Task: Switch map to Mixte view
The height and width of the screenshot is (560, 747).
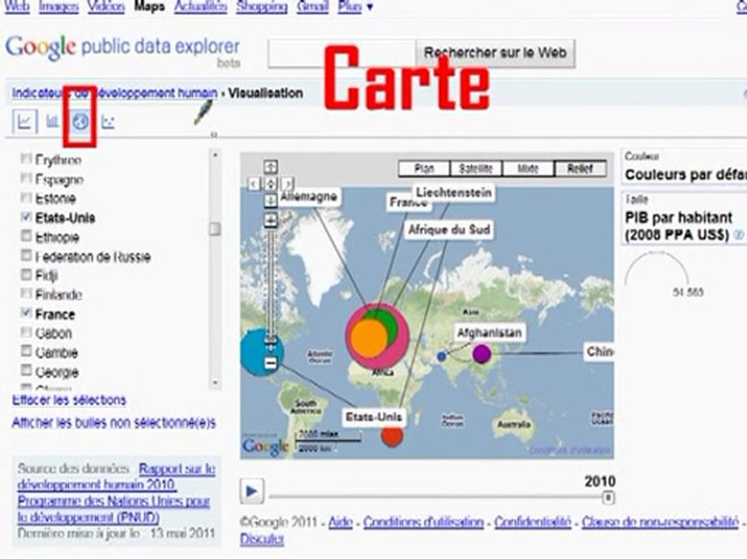Action: pos(528,169)
